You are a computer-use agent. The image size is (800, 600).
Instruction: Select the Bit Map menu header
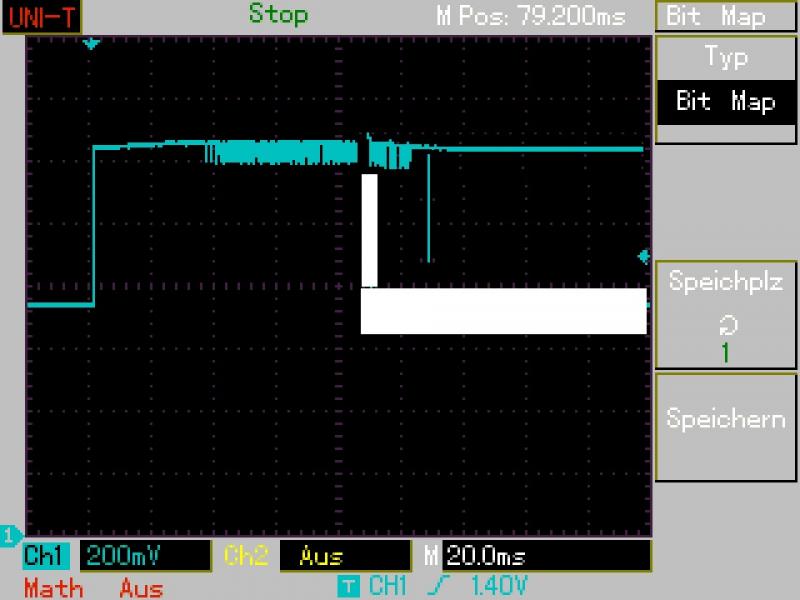point(725,17)
